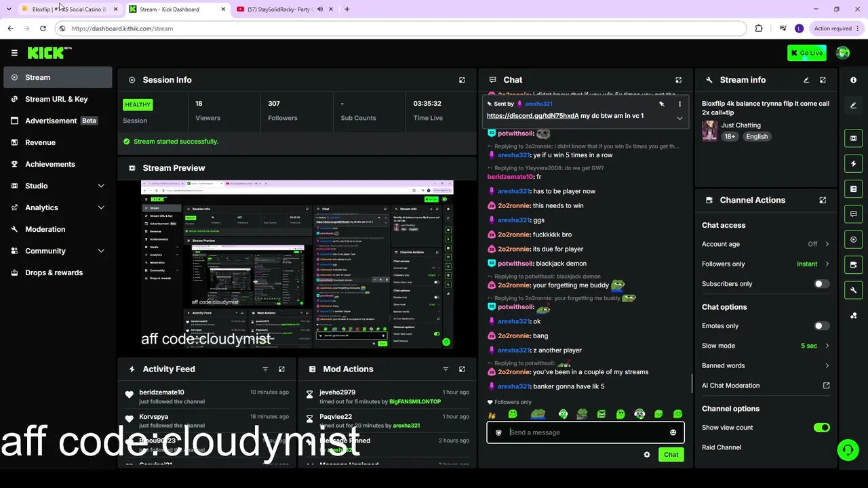The height and width of the screenshot is (488, 868).
Task: Open AI Chat Moderation external link
Action: (x=826, y=386)
